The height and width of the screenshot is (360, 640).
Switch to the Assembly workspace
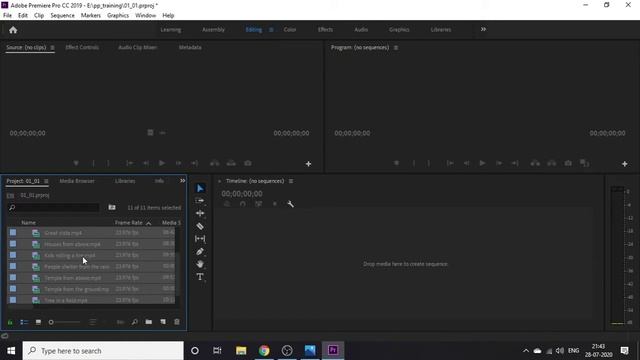point(213,30)
